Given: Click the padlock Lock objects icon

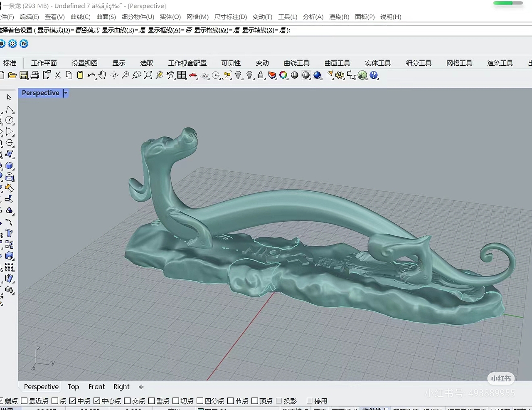Looking at the screenshot, I should 261,75.
